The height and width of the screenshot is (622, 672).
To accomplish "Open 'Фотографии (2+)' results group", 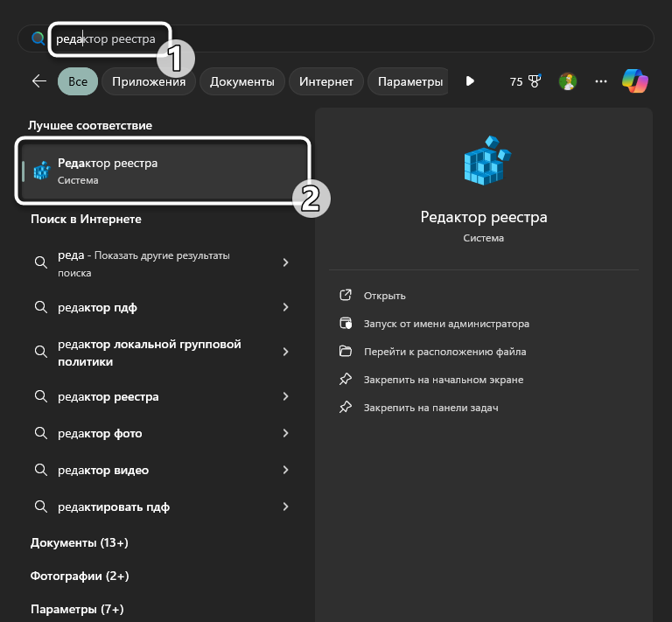I will tap(80, 577).
